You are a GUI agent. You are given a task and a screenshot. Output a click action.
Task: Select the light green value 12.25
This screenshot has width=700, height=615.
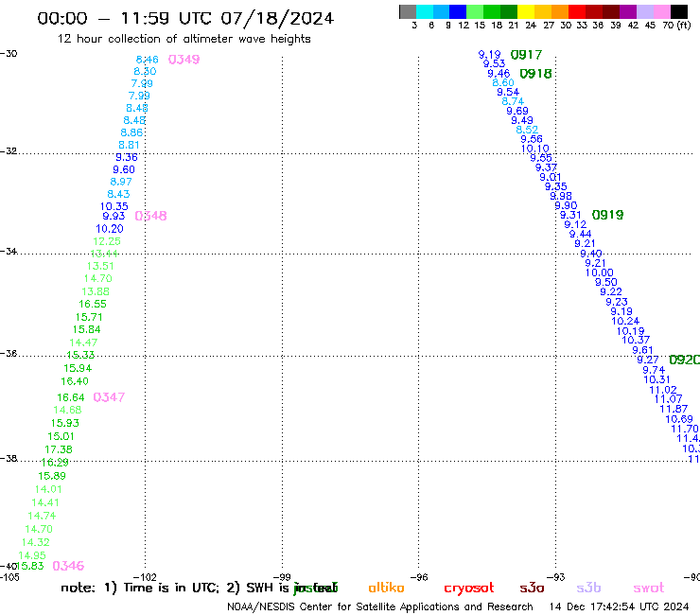(x=107, y=241)
